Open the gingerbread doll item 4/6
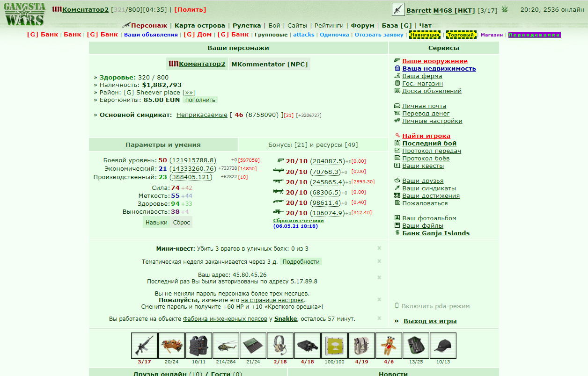This screenshot has height=376, width=588. click(x=389, y=346)
